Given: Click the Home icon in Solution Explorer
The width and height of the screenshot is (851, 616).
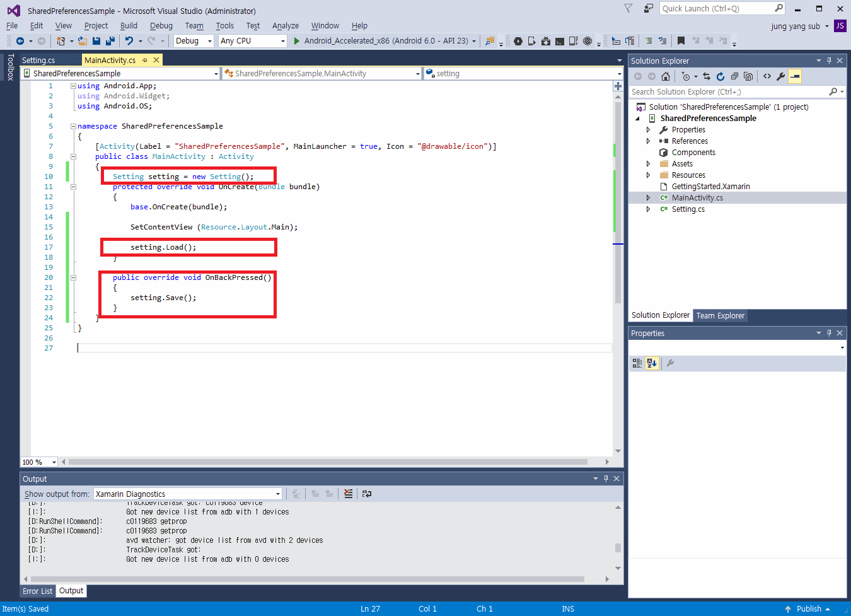Looking at the screenshot, I should pos(666,76).
